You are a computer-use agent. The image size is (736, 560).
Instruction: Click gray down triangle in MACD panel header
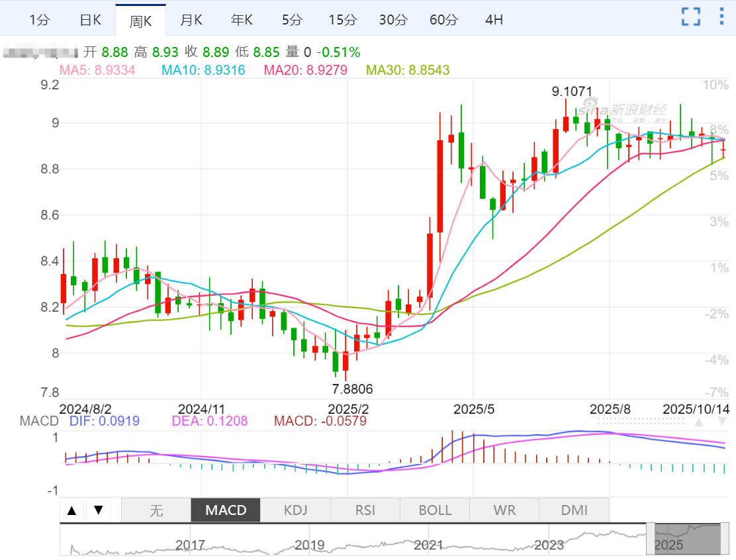pos(722,422)
